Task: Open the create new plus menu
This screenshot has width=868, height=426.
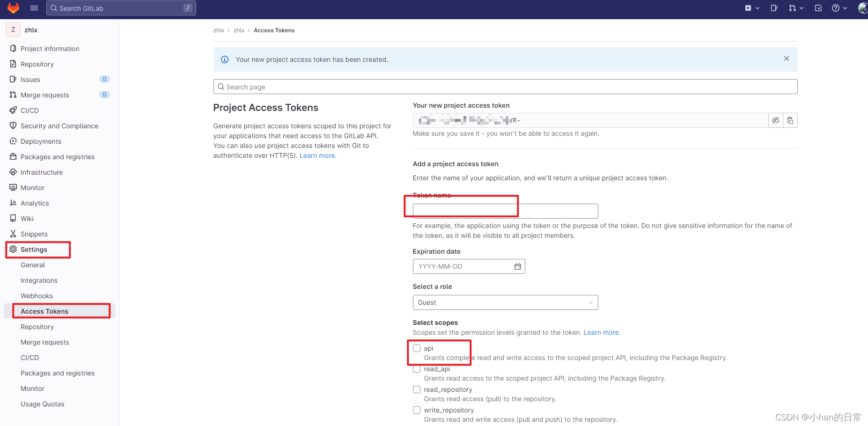Action: click(752, 8)
